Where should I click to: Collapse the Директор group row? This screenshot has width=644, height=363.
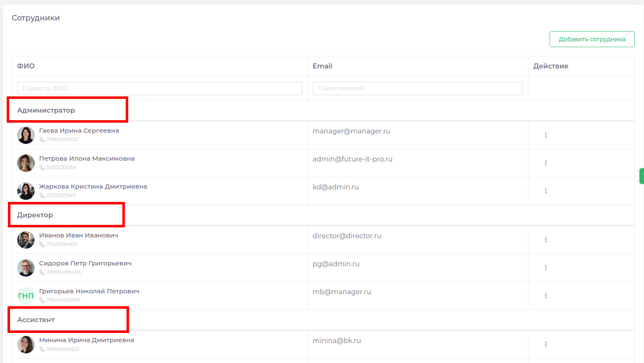click(x=35, y=215)
